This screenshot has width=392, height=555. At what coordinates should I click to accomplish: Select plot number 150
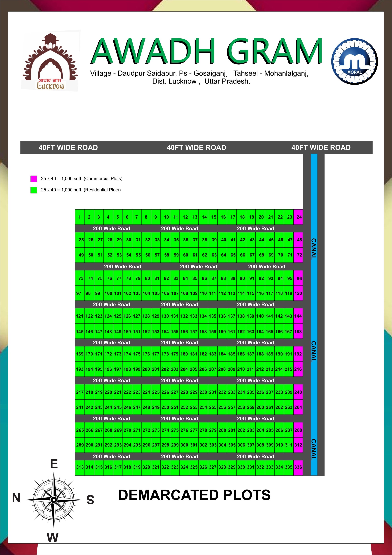coord(127,331)
